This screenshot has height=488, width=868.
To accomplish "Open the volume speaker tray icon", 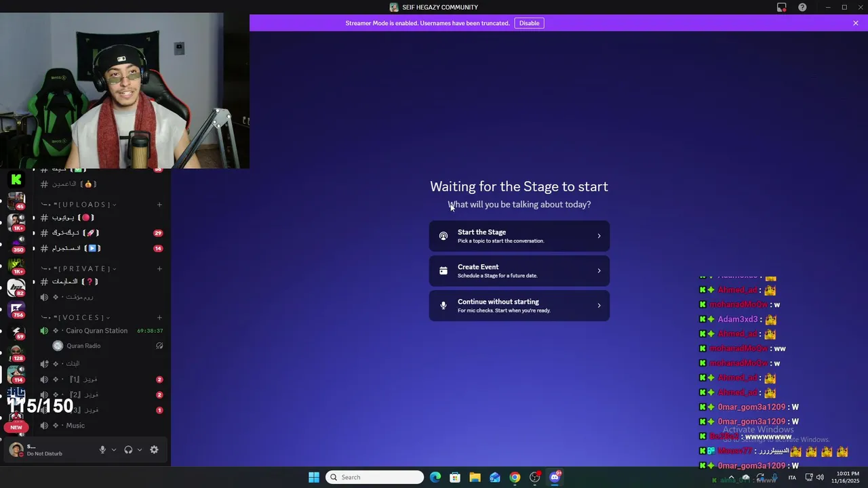I will (x=820, y=478).
